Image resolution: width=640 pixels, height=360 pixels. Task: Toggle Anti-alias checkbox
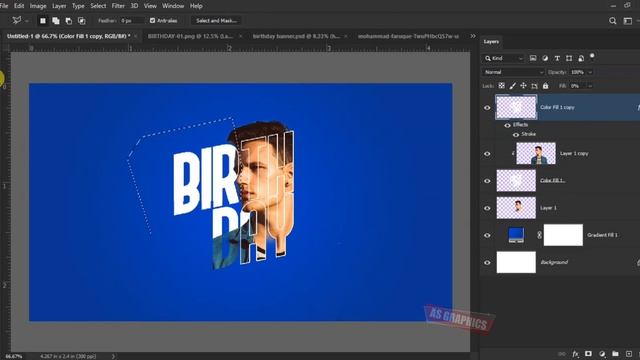pyautogui.click(x=152, y=20)
